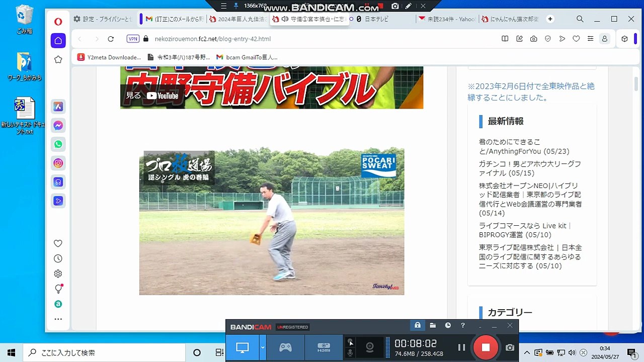644x362 pixels.
Task: Search open tabs with magnifier icon
Action: [580, 19]
